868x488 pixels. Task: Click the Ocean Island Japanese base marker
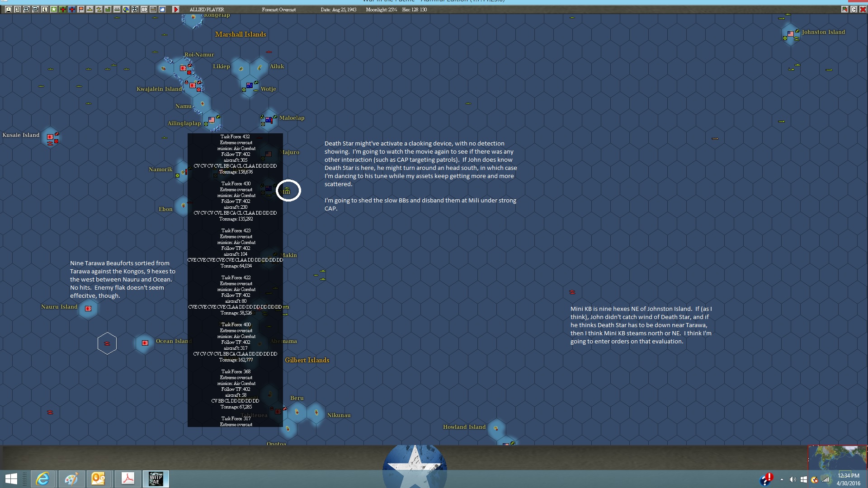[x=145, y=343]
